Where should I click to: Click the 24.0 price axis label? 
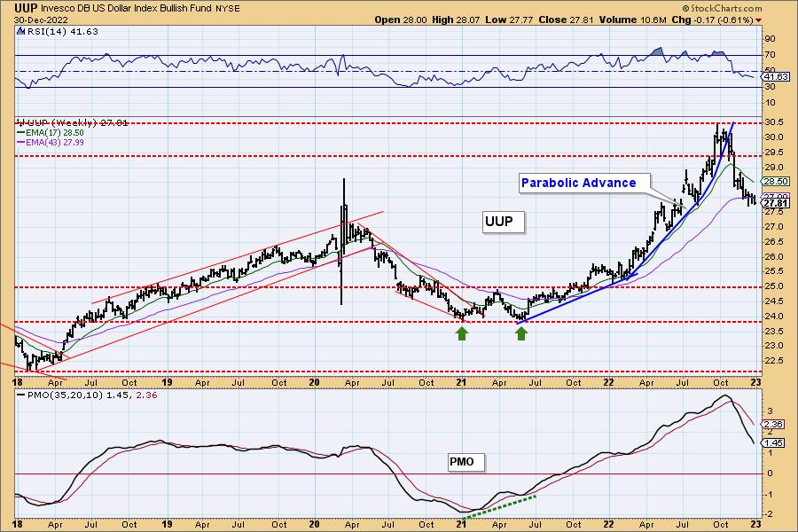tap(774, 317)
